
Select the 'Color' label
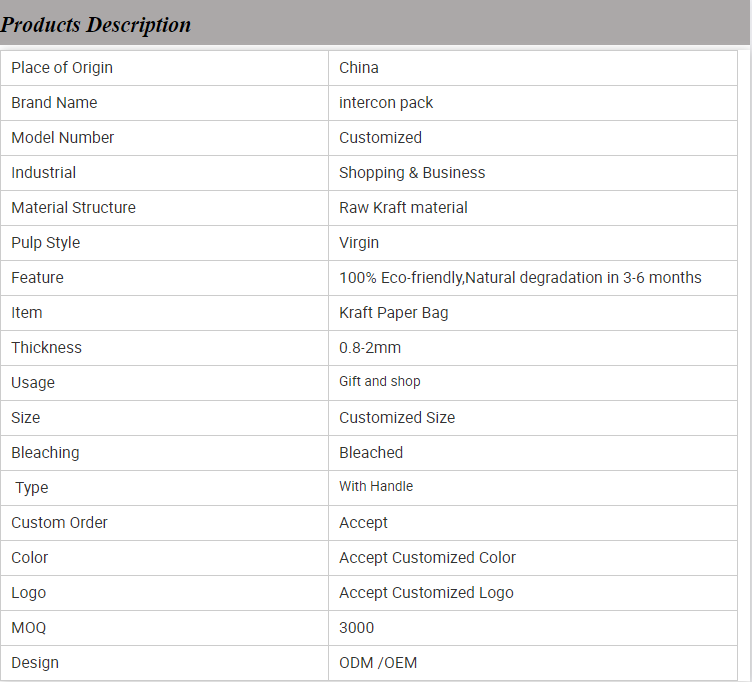(x=30, y=558)
